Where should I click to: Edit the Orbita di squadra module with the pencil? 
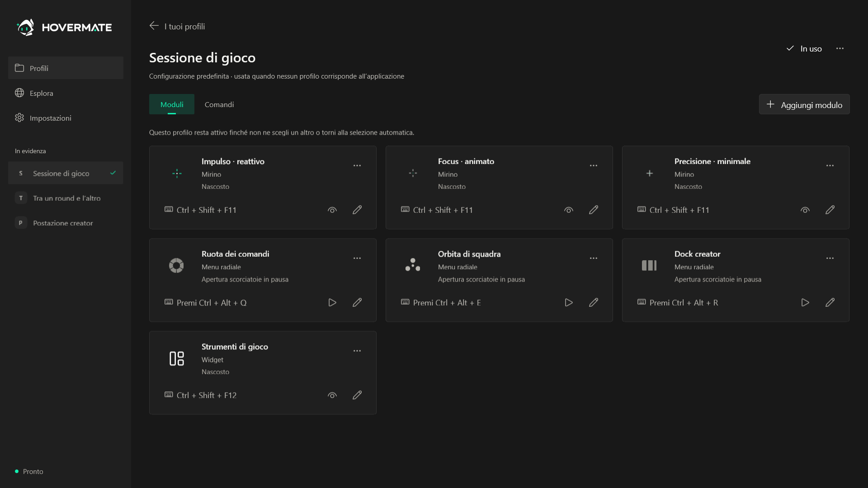[594, 302]
